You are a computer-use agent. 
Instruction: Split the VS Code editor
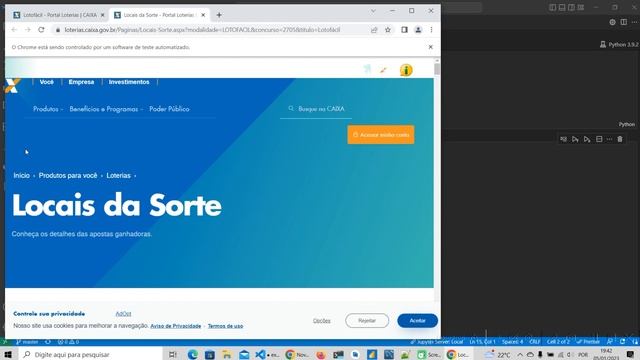[x=624, y=22]
